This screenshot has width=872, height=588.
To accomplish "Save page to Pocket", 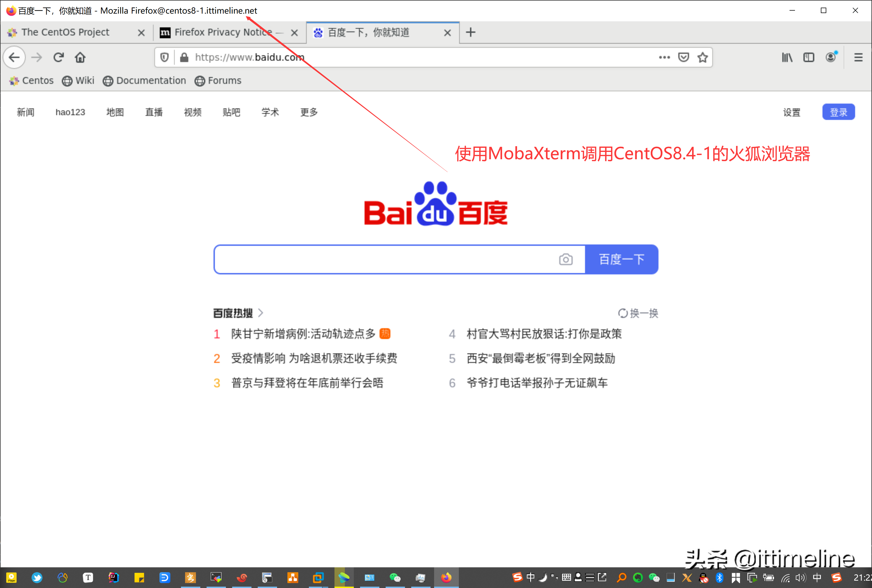I will click(683, 57).
